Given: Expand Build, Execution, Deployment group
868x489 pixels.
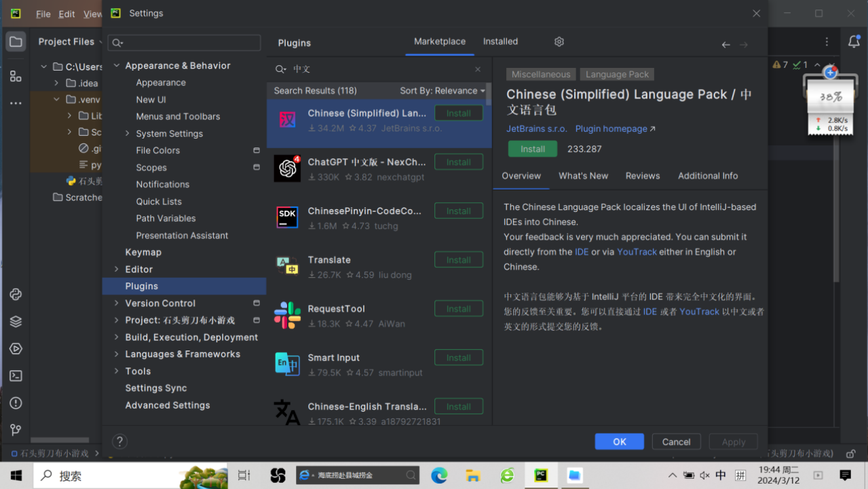Looking at the screenshot, I should 117,338.
